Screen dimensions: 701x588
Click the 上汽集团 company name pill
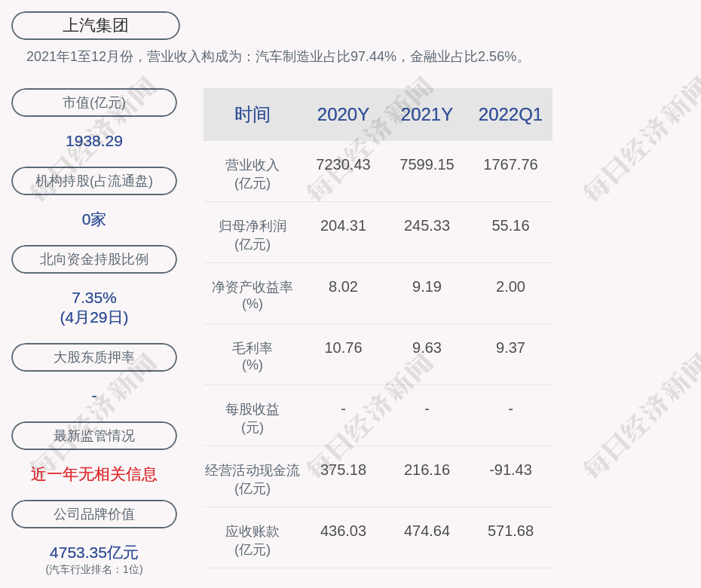pos(95,26)
